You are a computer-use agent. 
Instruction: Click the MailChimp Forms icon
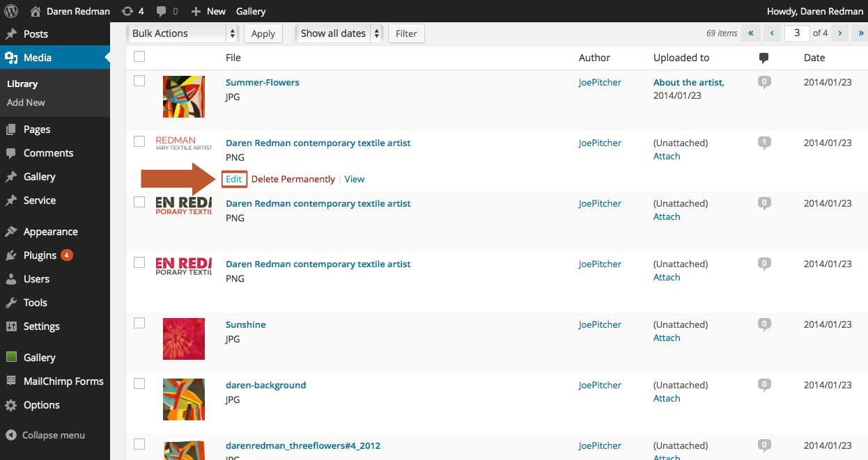point(11,381)
